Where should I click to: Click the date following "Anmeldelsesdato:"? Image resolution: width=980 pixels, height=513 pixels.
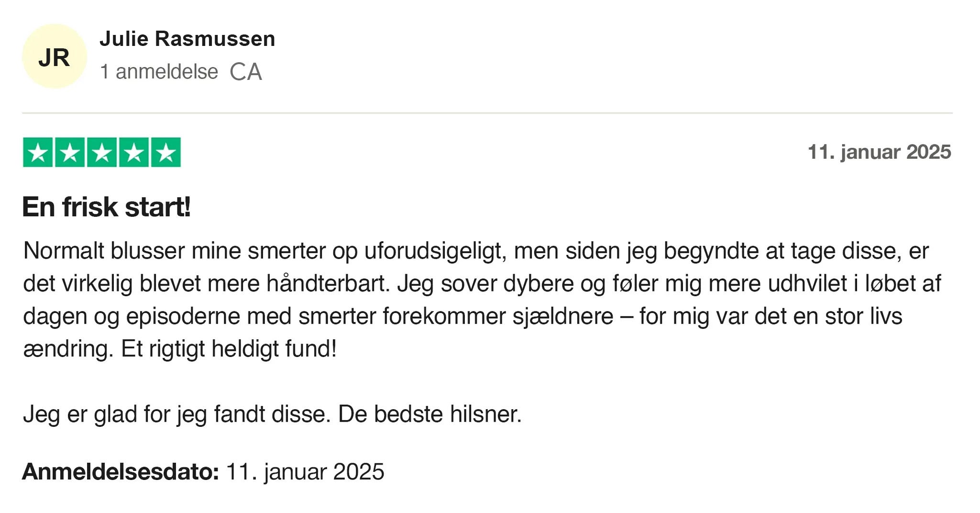(305, 471)
